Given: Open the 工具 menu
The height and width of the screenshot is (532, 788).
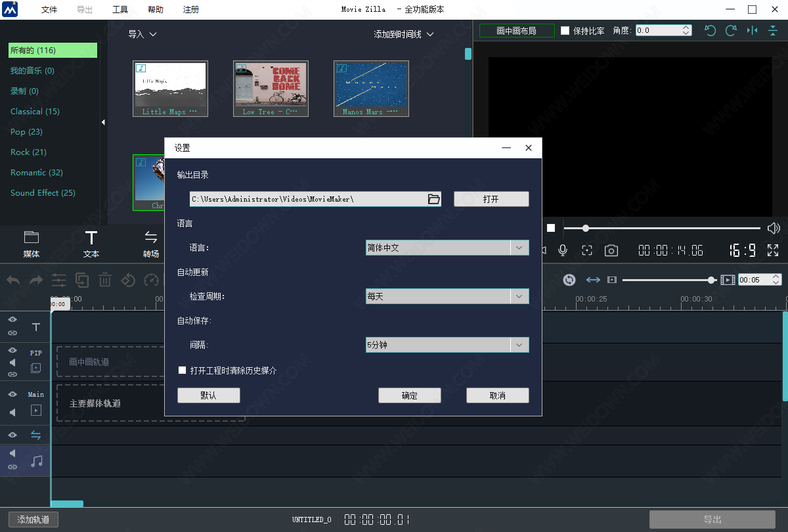Looking at the screenshot, I should 120,10.
